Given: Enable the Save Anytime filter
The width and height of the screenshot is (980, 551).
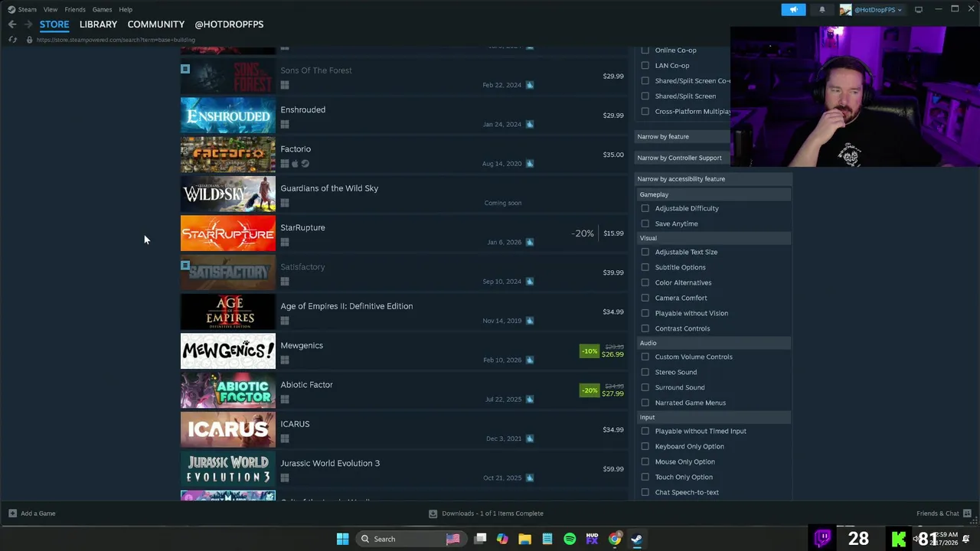Looking at the screenshot, I should (645, 223).
